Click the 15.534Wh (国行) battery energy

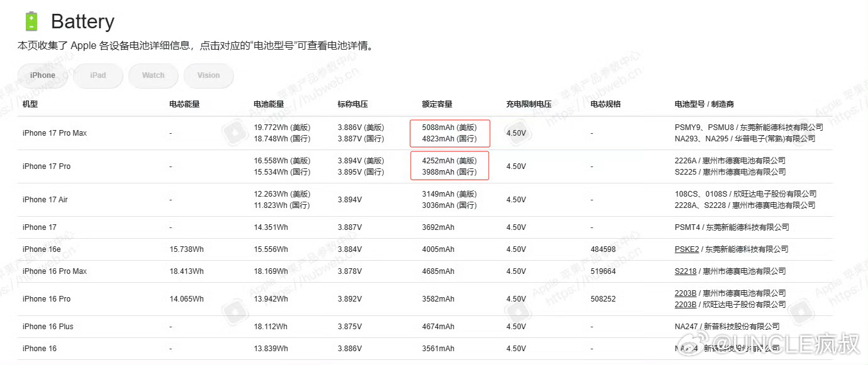(282, 172)
